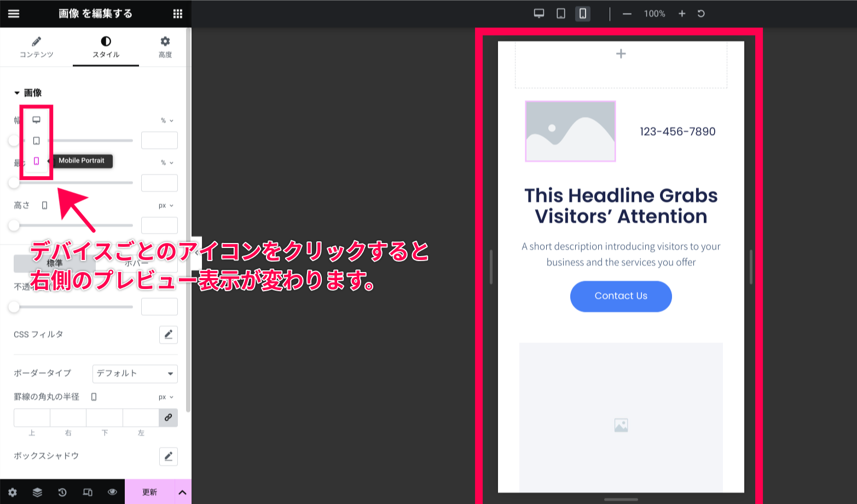
Task: Open the border radius unit px dropdown
Action: click(x=166, y=397)
